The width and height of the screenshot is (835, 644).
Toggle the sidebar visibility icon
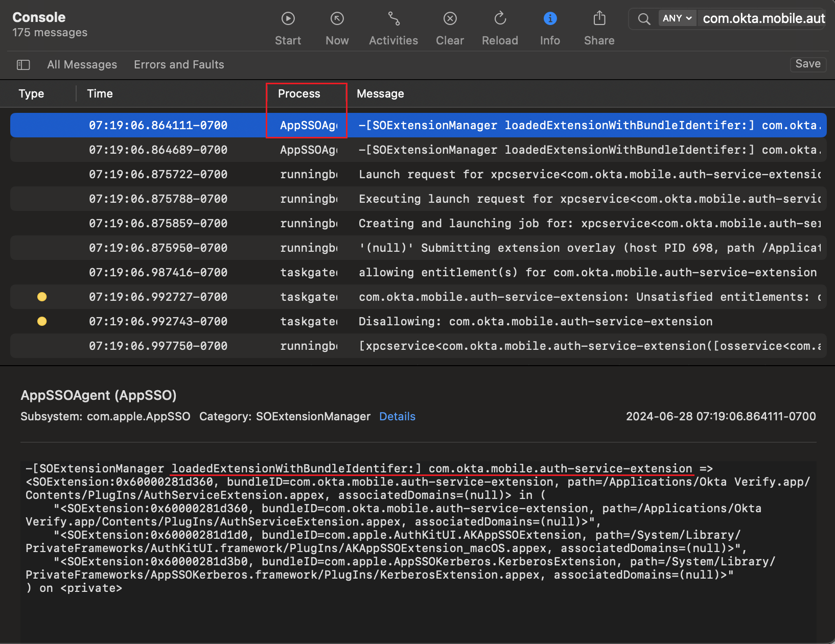coord(24,65)
